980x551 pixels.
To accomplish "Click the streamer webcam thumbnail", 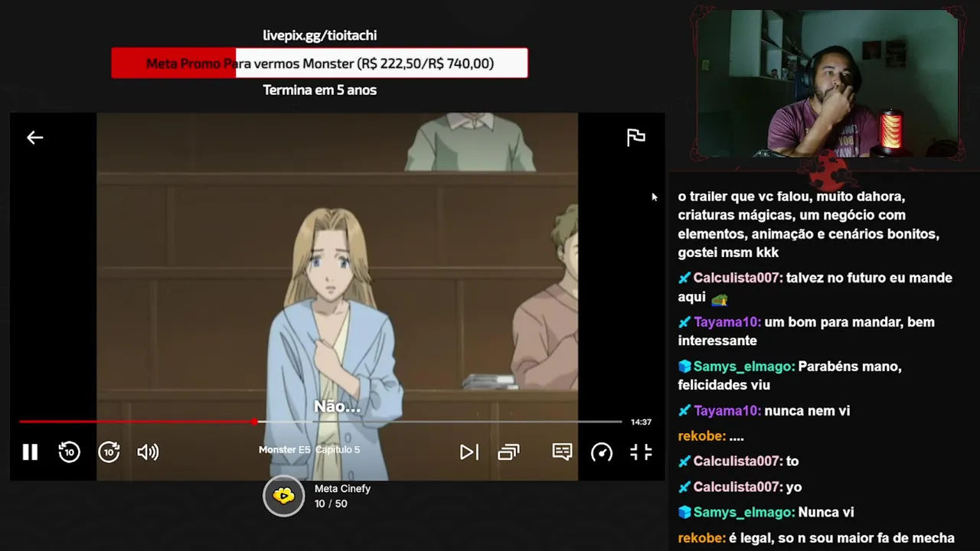I will 828,83.
